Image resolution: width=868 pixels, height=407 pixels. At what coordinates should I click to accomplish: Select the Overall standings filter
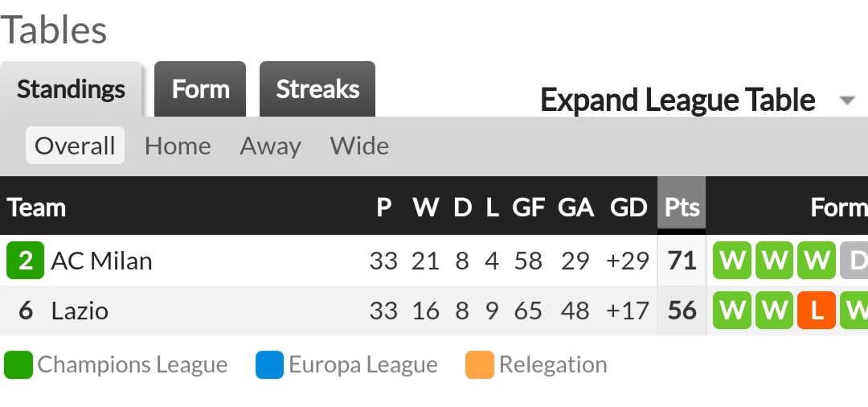pos(75,146)
